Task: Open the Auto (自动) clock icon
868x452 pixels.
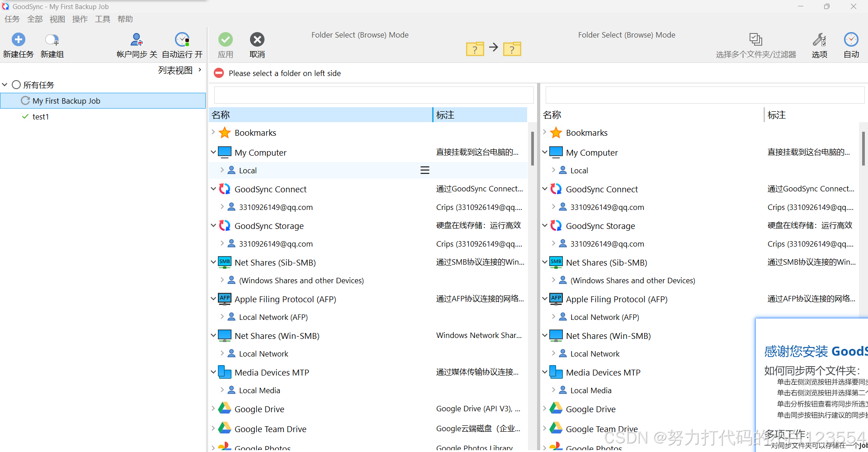Action: 851,39
